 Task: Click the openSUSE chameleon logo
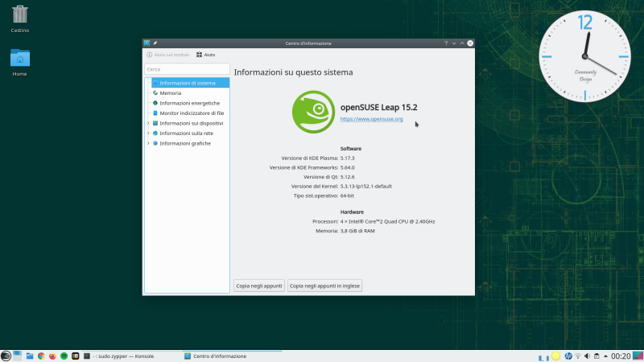313,112
